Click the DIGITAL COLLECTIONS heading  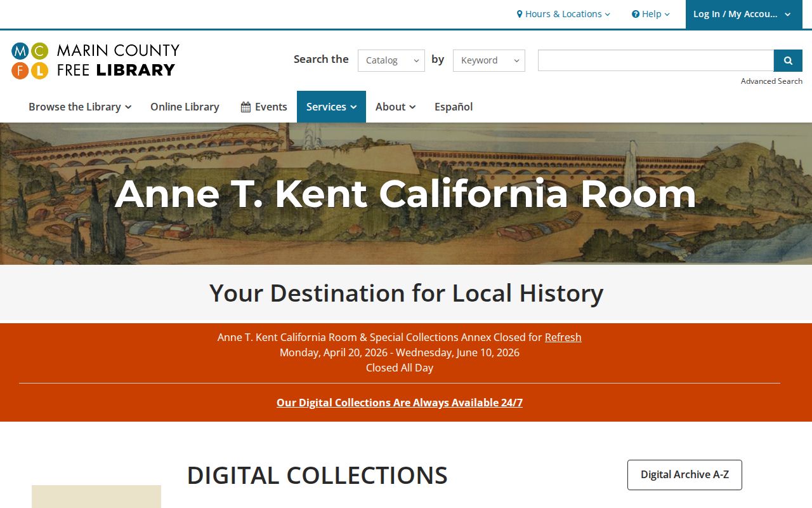click(317, 476)
